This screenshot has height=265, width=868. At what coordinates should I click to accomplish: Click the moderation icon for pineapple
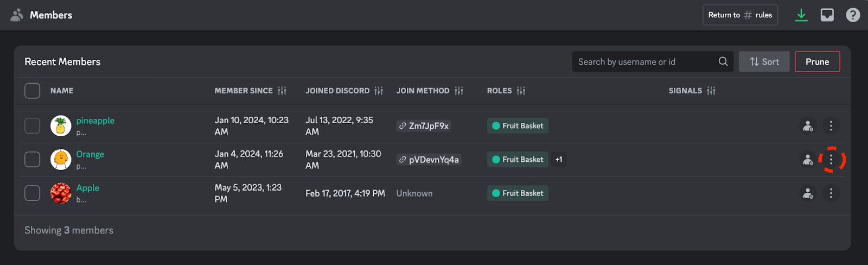(808, 126)
